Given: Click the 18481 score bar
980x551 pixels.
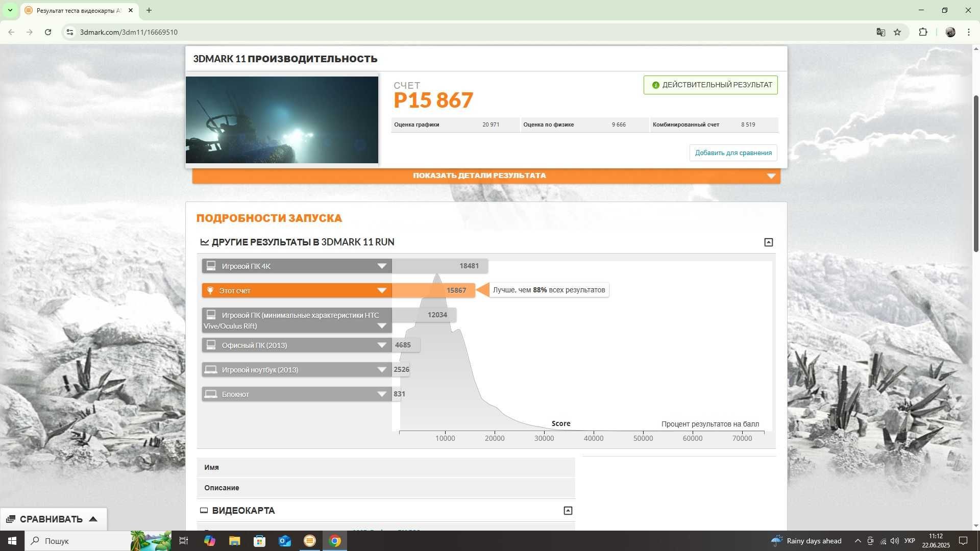Looking at the screenshot, I should click(x=439, y=266).
